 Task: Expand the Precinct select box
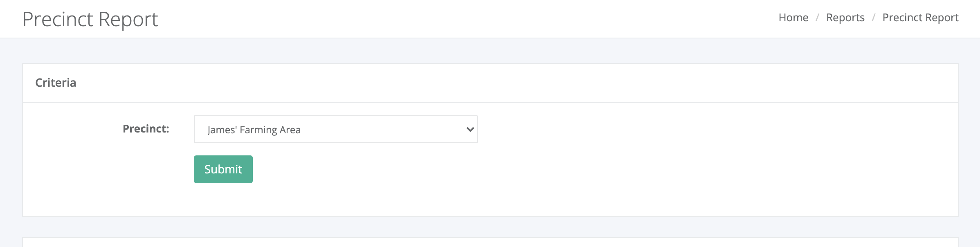[335, 129]
